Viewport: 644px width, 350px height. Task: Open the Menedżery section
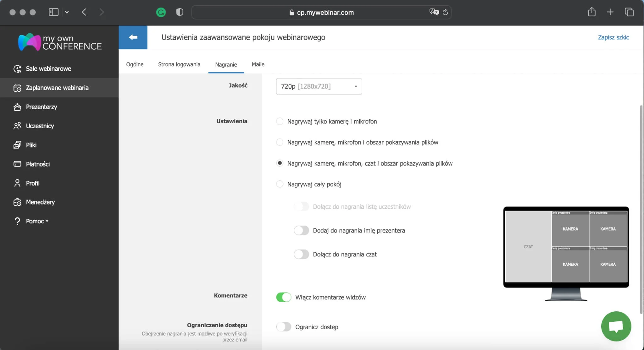[x=40, y=202]
